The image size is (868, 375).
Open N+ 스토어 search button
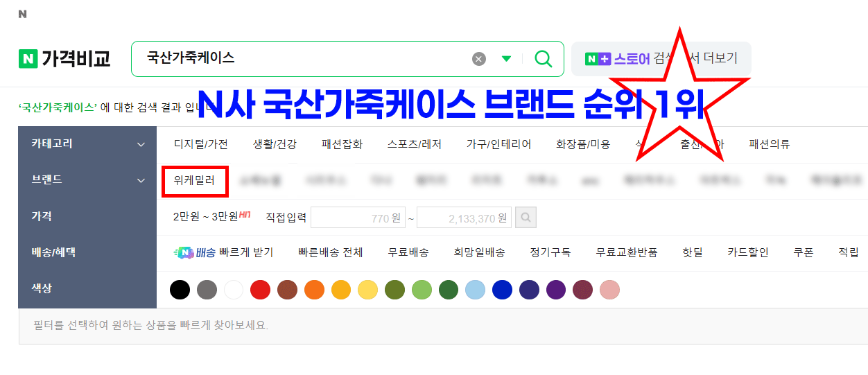(x=661, y=59)
